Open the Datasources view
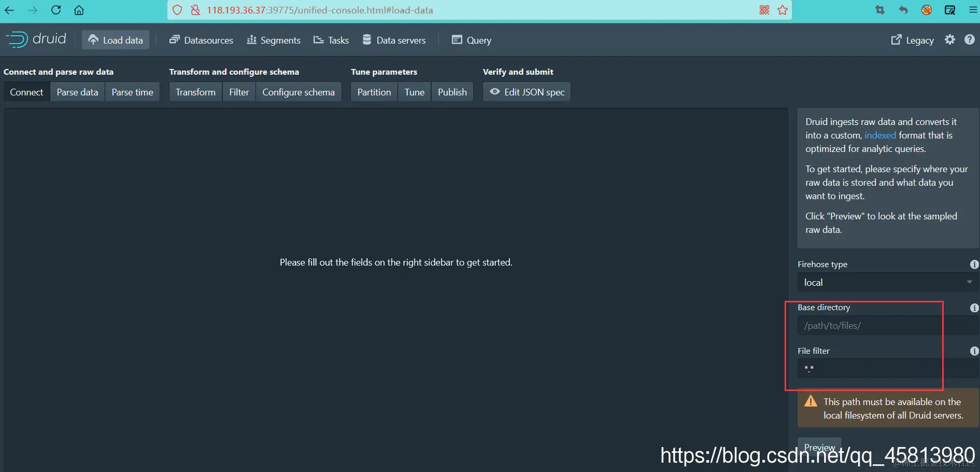Screen dimensions: 980x472 pos(201,40)
